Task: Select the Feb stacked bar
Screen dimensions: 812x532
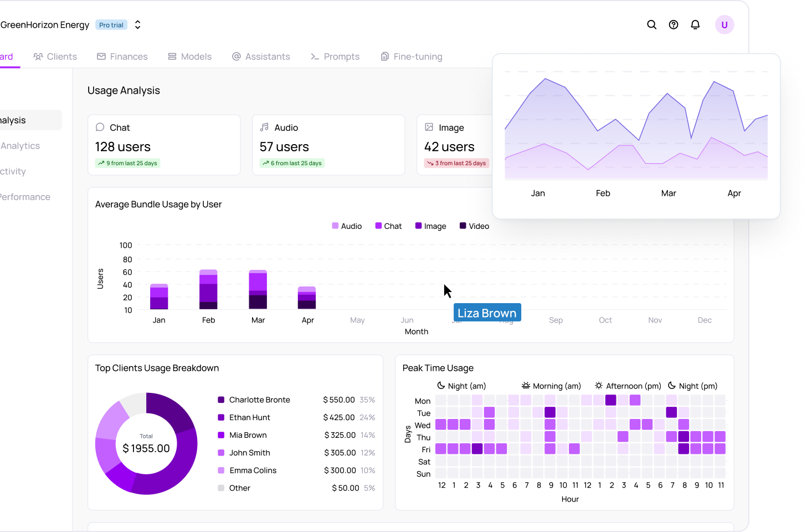Action: pos(208,289)
